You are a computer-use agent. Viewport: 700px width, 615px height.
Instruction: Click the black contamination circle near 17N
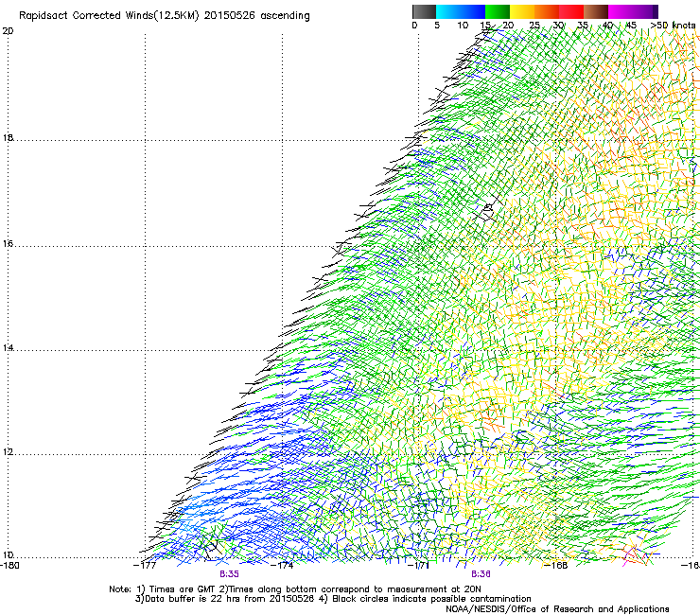click(488, 208)
